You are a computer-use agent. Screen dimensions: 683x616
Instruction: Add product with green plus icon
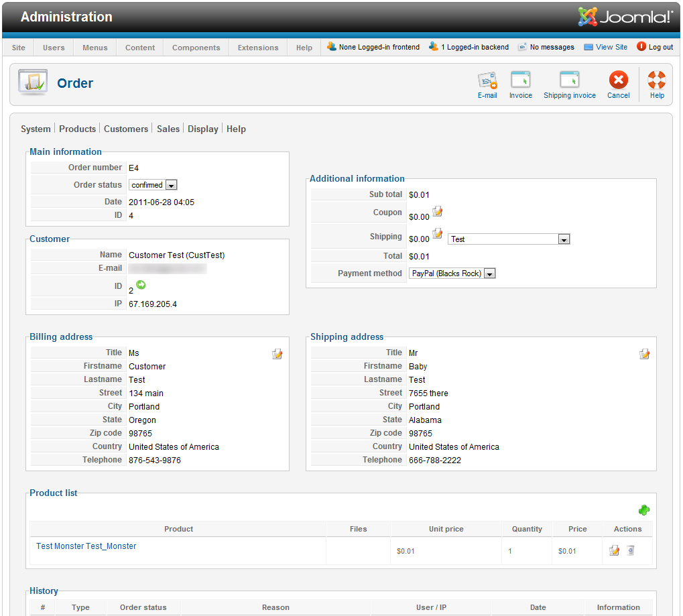[x=644, y=510]
